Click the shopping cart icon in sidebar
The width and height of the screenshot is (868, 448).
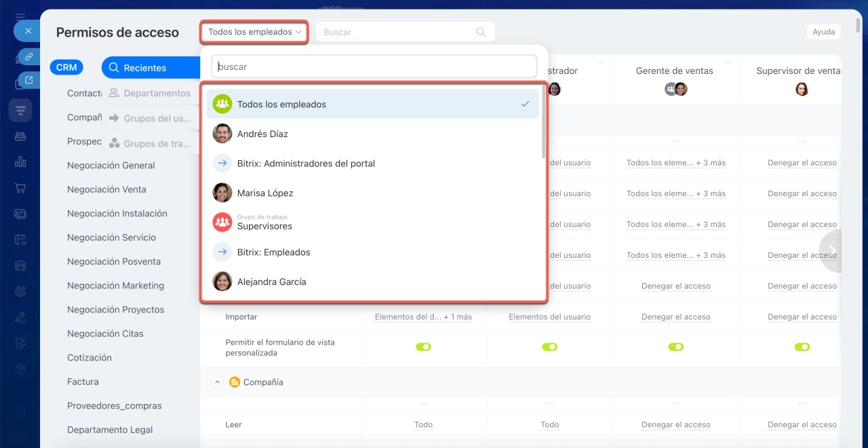(x=20, y=188)
